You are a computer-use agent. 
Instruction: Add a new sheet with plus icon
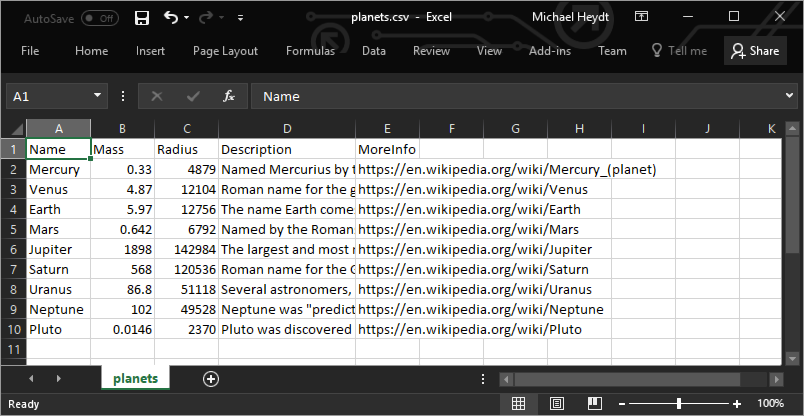click(211, 379)
